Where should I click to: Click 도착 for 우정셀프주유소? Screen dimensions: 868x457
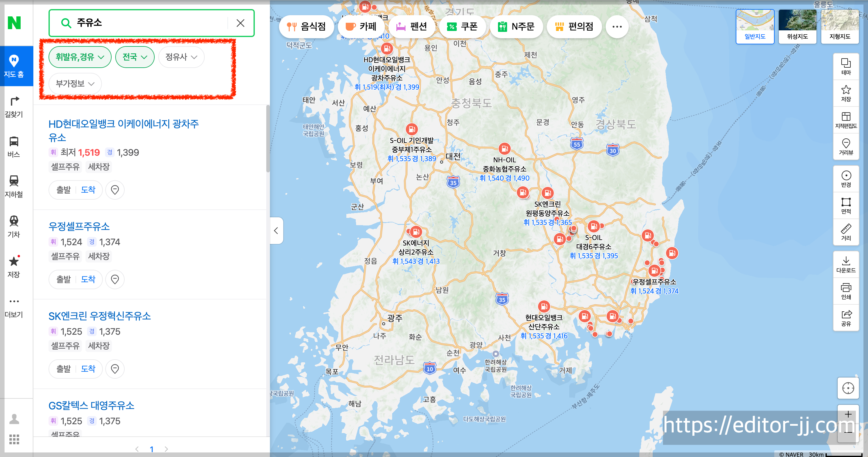[88, 279]
